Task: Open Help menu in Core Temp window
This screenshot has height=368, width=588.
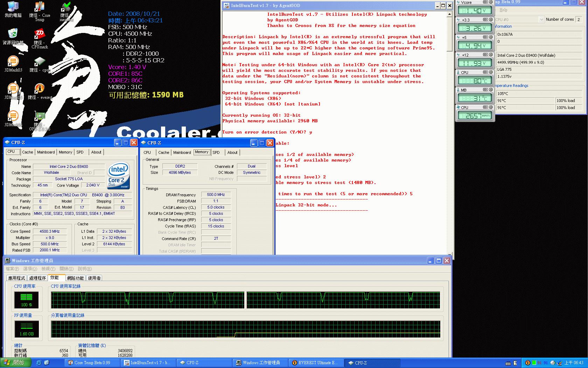Action: 503,10
